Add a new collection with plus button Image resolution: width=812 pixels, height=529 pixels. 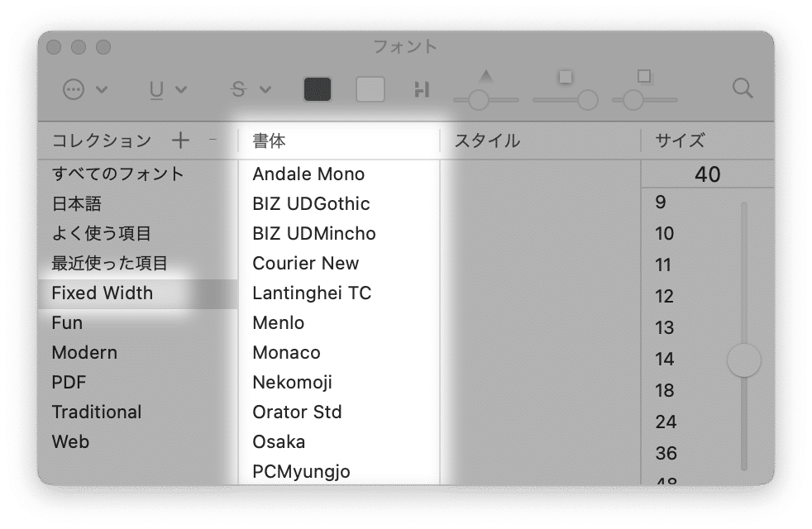point(180,141)
